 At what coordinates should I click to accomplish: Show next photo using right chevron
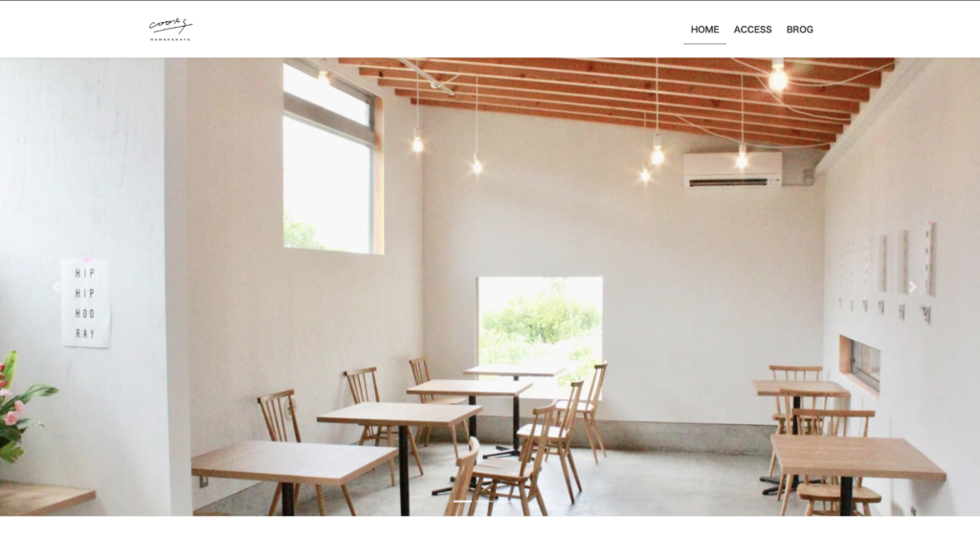[x=912, y=287]
